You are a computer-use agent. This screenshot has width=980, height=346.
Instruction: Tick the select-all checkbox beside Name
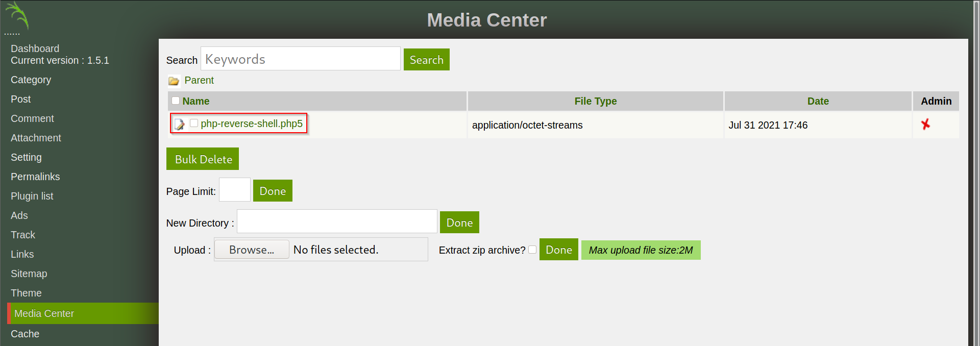(x=176, y=101)
